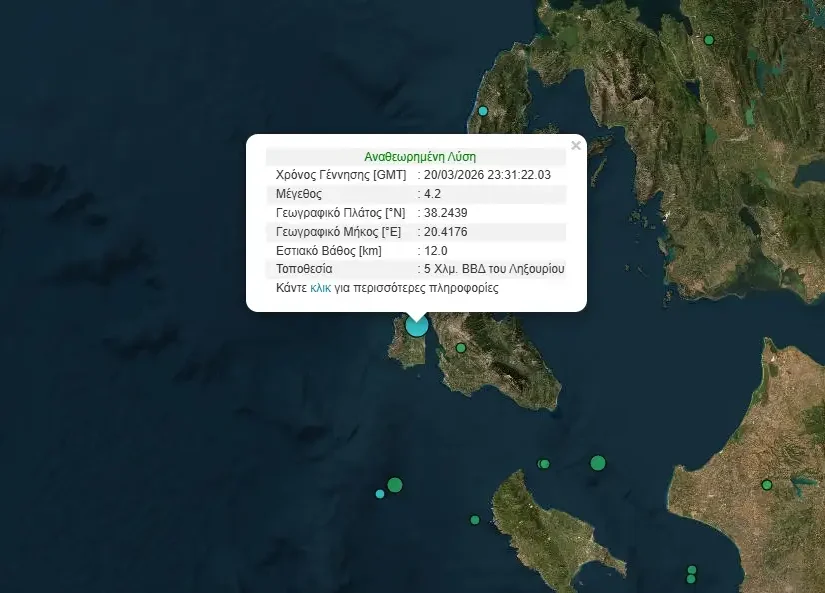Image resolution: width=825 pixels, height=593 pixels.
Task: Click the largest green marker in the Ionian Sea
Action: point(597,463)
